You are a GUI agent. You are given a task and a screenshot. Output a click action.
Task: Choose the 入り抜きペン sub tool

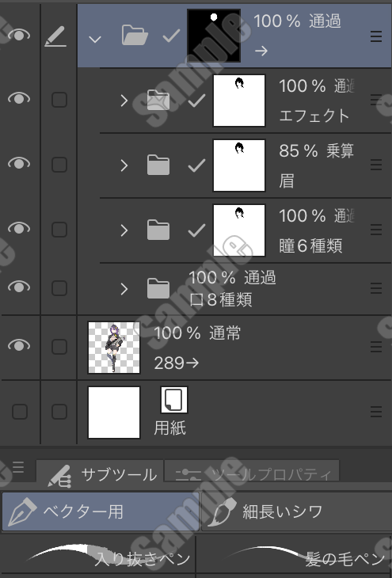pyautogui.click(x=97, y=557)
